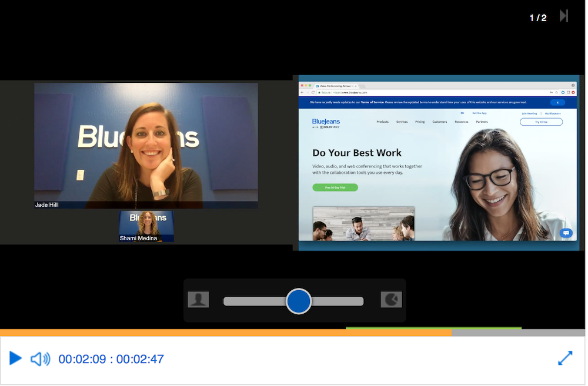588x386 pixels.
Task: Dismiss the Terms of Service banner
Action: click(x=557, y=102)
